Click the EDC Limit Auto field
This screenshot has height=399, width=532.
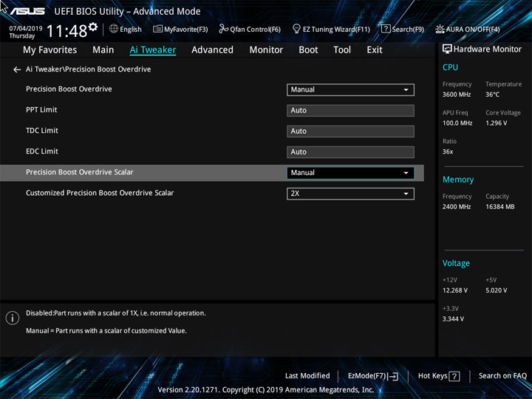[x=350, y=152]
